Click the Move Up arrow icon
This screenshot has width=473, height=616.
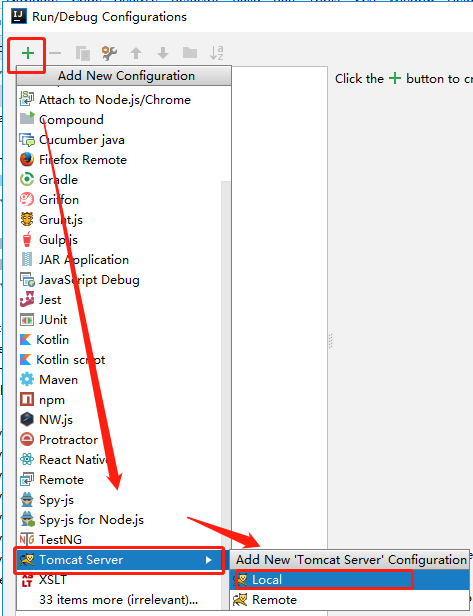pos(136,53)
